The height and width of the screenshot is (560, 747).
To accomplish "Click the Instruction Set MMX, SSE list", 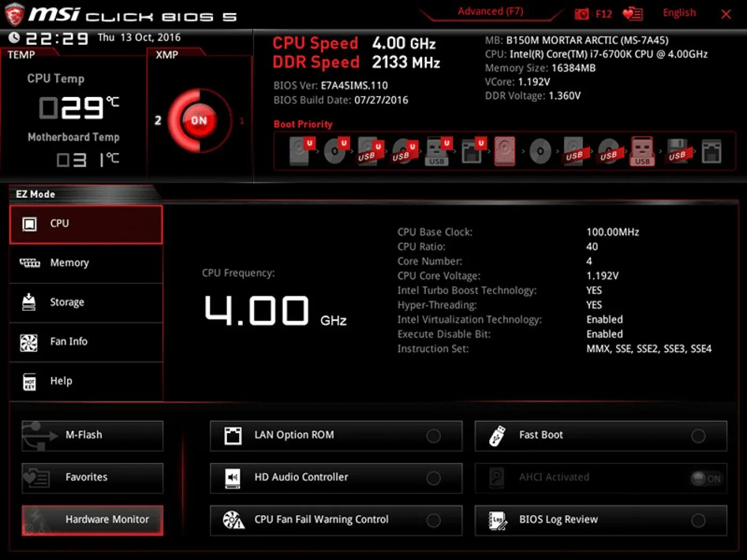I will [649, 349].
